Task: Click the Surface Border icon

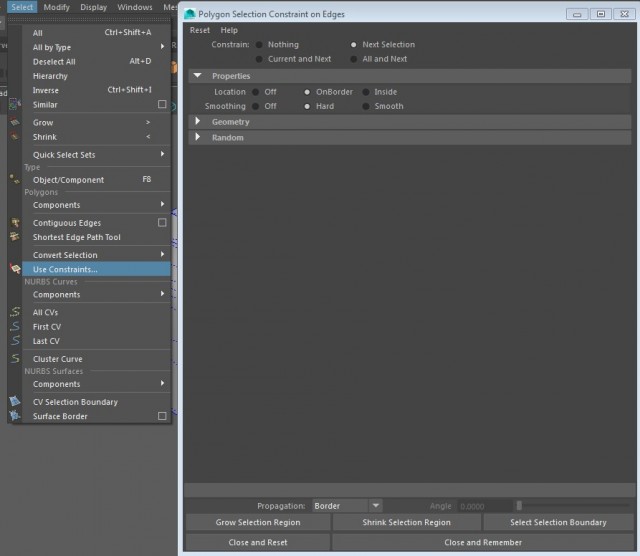Action: pyautogui.click(x=15, y=416)
